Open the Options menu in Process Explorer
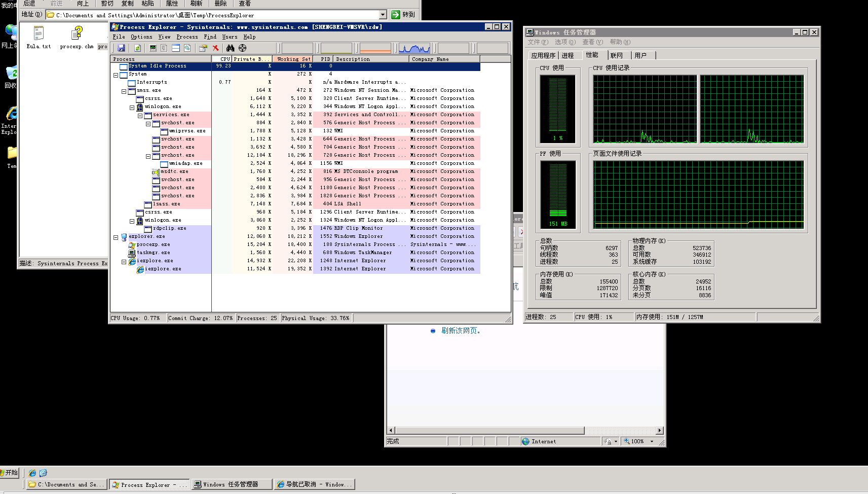 [141, 37]
